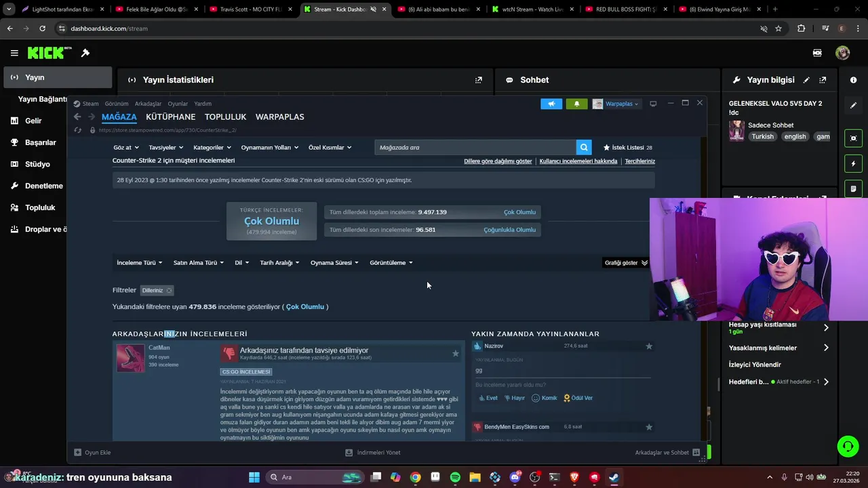Mark Nazirov review as Komik

544,398
